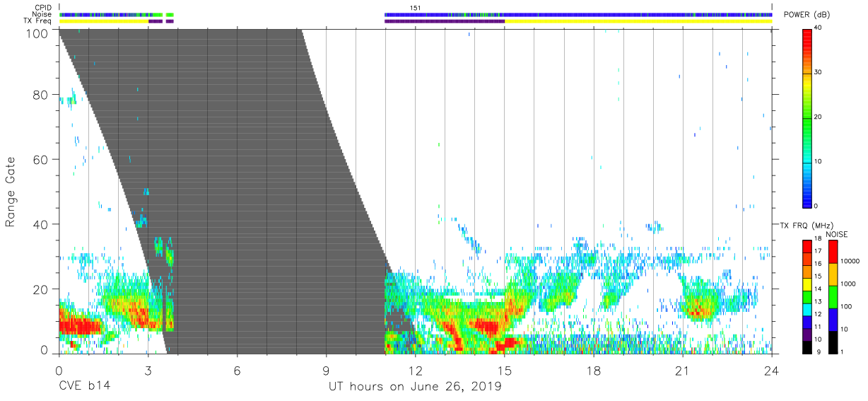This screenshot has height=401, width=868.
Task: Click the green swatch in the noise legend
Action: tap(833, 297)
